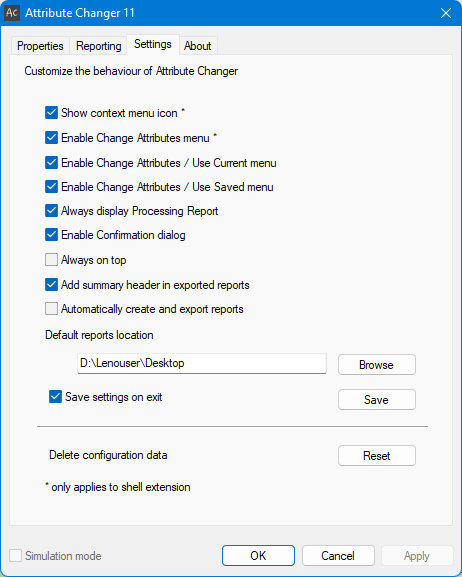Browse for a reports location

tap(377, 365)
